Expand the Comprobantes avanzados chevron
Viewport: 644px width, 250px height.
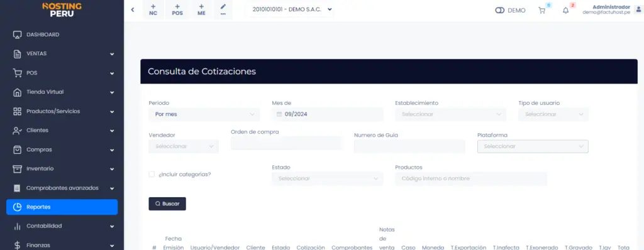coord(112,188)
